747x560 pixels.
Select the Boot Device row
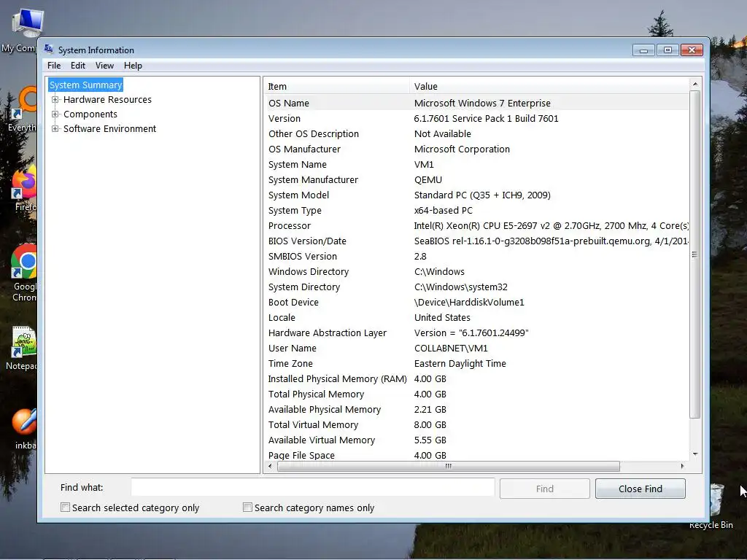click(476, 302)
